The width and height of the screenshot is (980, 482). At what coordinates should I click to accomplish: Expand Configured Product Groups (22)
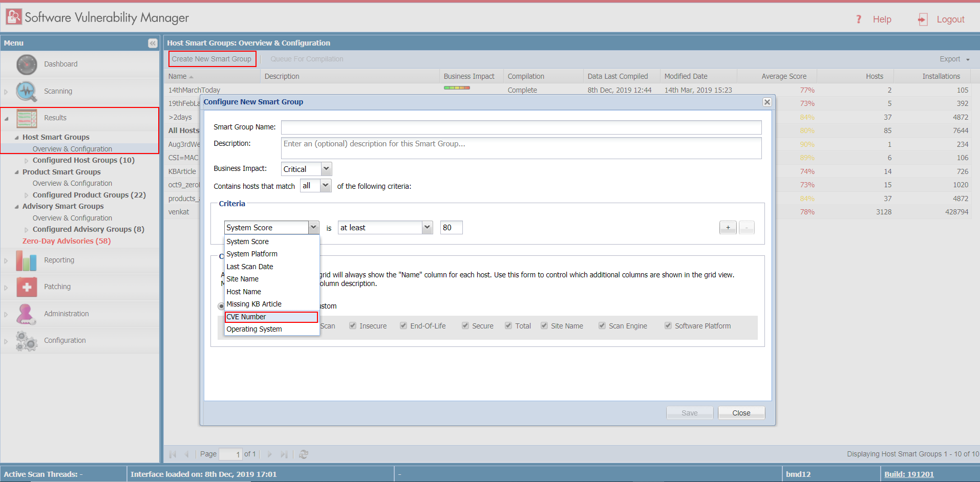click(27, 195)
